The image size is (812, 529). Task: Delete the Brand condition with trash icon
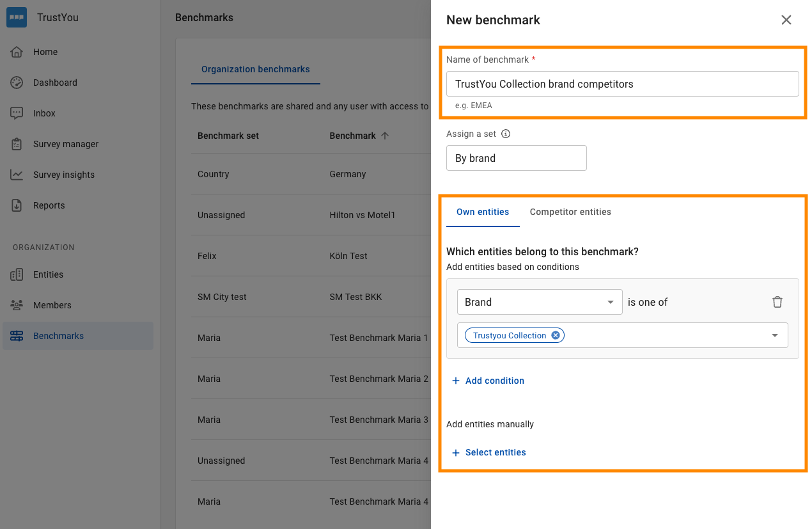point(777,302)
